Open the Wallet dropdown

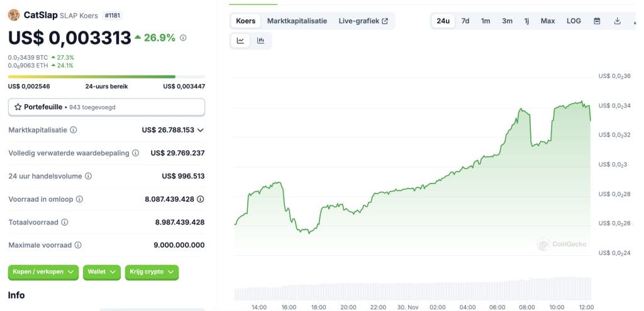[102, 272]
